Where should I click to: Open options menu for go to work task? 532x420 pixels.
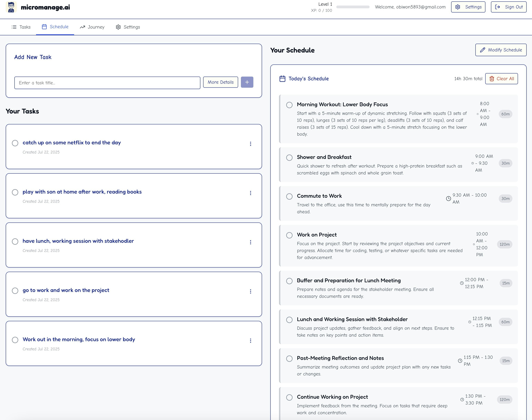coord(250,291)
